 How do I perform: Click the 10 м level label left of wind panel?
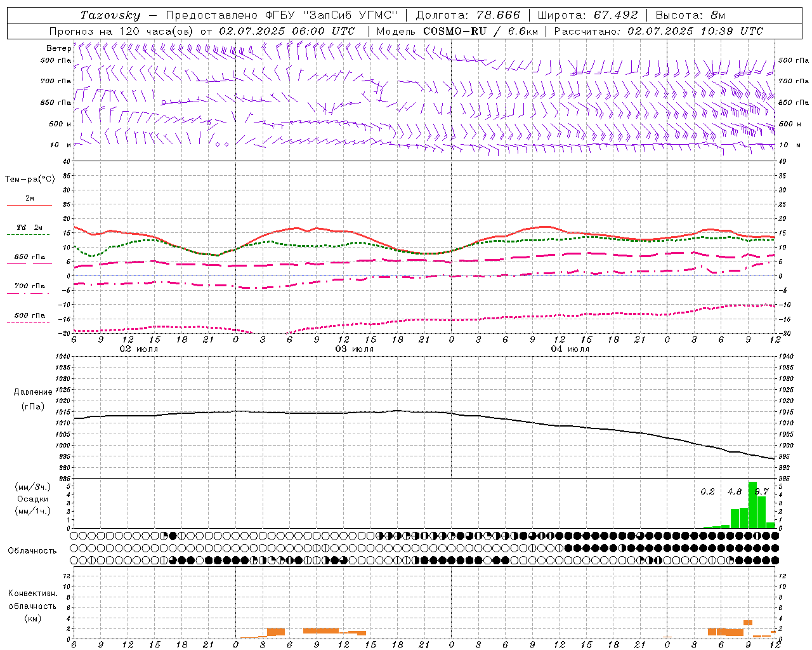tap(61, 145)
